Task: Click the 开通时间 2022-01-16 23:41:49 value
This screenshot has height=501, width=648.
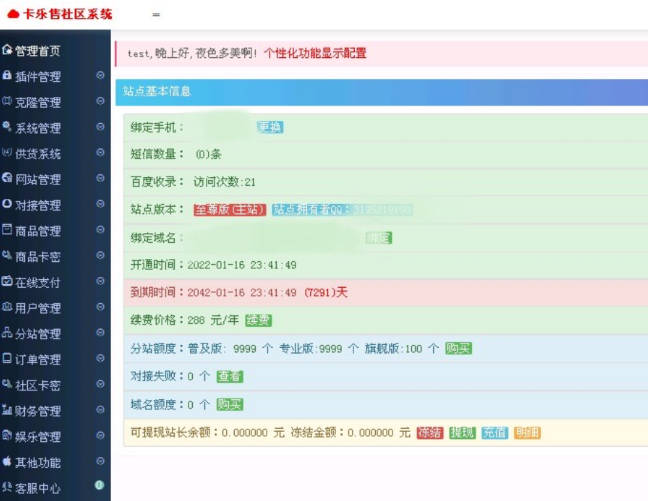Action: (242, 265)
